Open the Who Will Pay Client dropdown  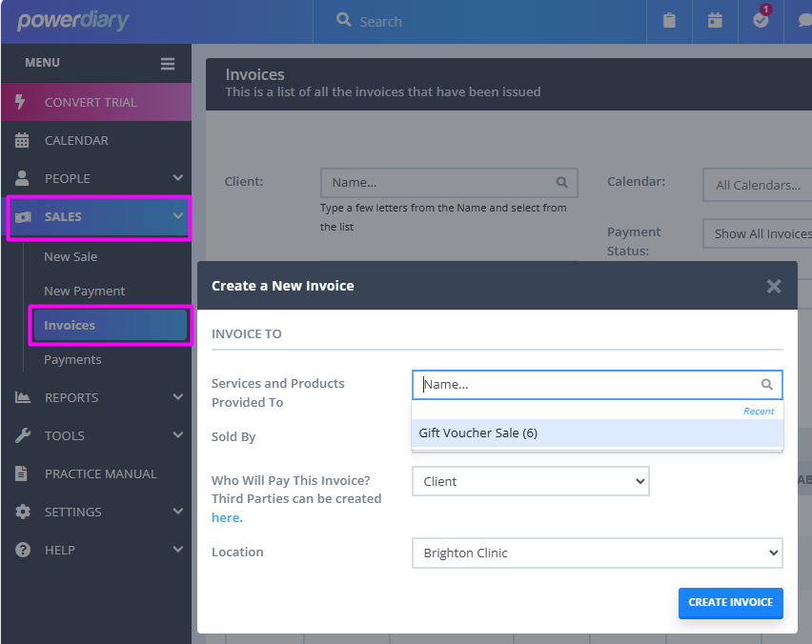[530, 481]
